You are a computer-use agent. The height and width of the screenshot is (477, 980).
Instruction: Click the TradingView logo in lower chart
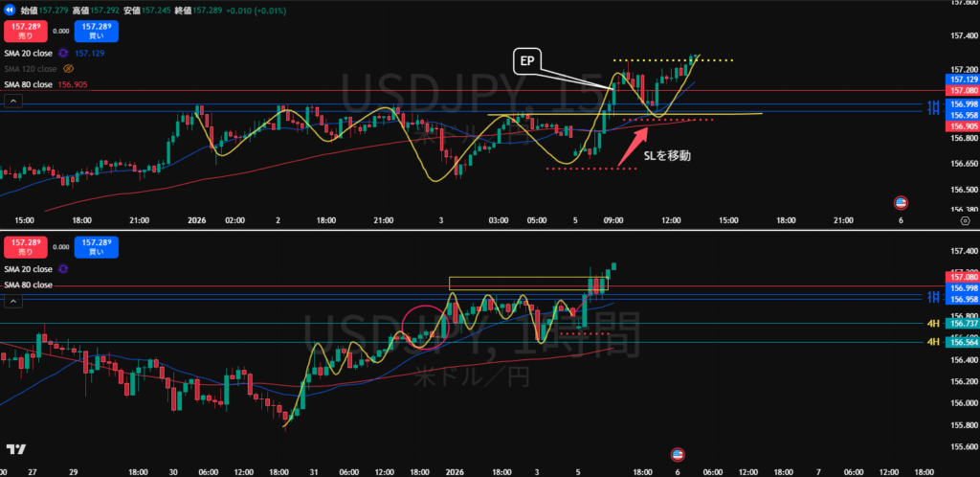(x=16, y=449)
